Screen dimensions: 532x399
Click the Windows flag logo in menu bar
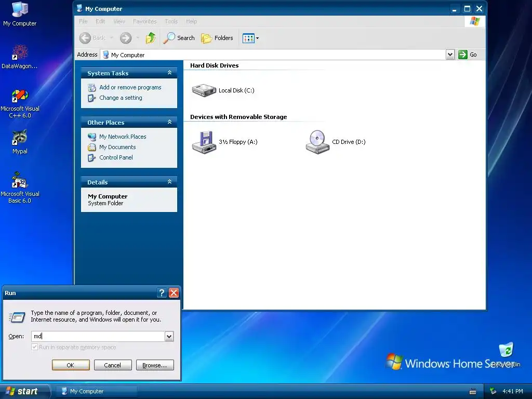pyautogui.click(x=475, y=21)
